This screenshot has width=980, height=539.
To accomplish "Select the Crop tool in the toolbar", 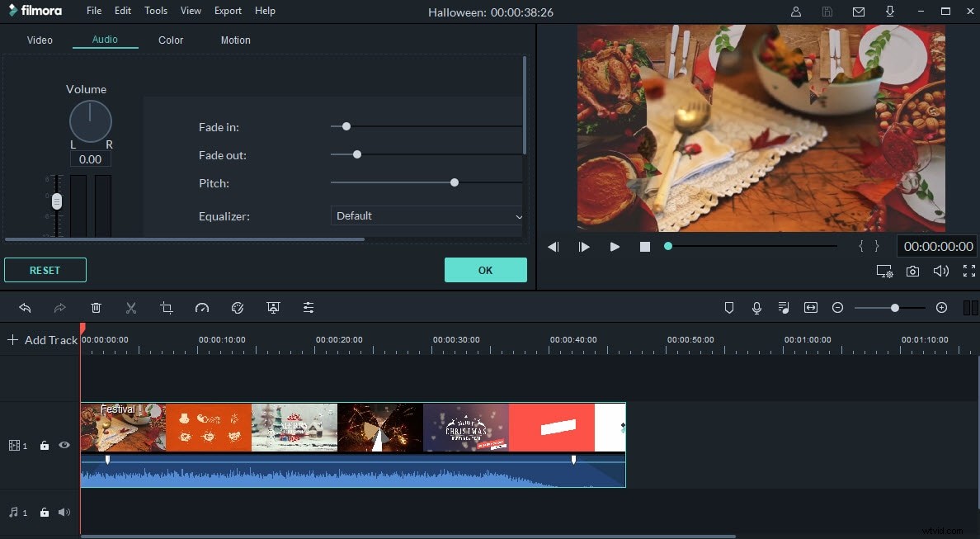I will (x=166, y=307).
